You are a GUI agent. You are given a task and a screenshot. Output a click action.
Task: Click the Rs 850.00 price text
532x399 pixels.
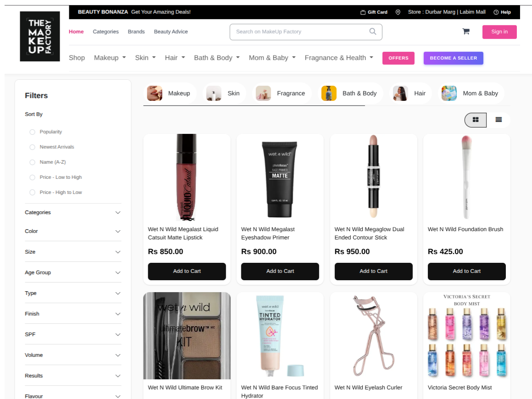(x=166, y=252)
